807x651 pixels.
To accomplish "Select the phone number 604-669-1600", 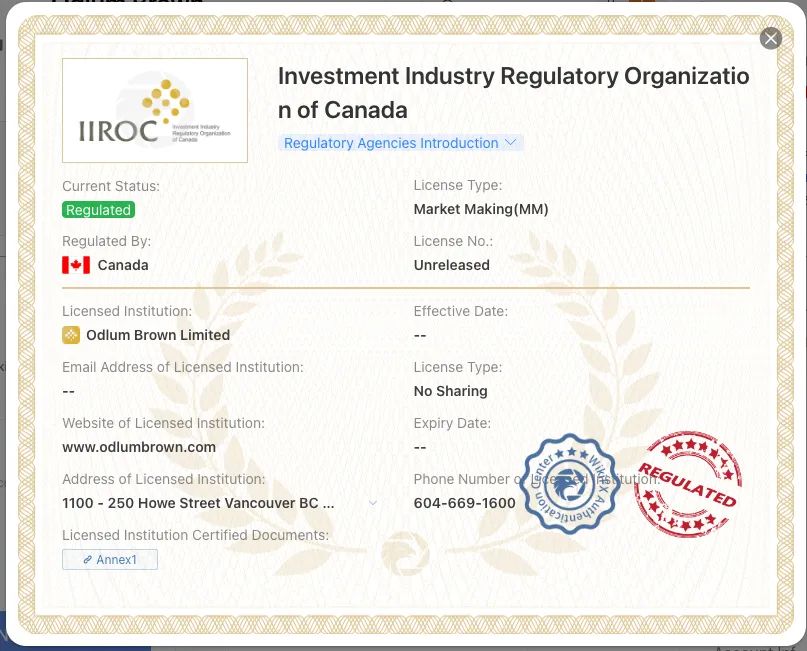I will 464,503.
